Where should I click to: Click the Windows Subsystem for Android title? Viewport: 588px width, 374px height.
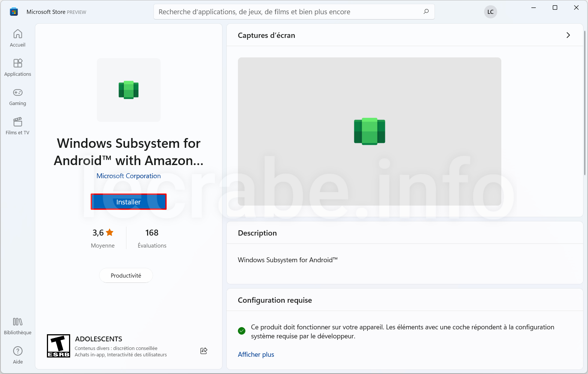(x=129, y=152)
